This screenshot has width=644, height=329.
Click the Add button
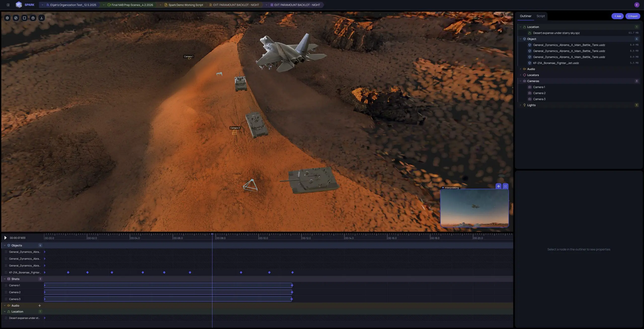[x=617, y=16]
